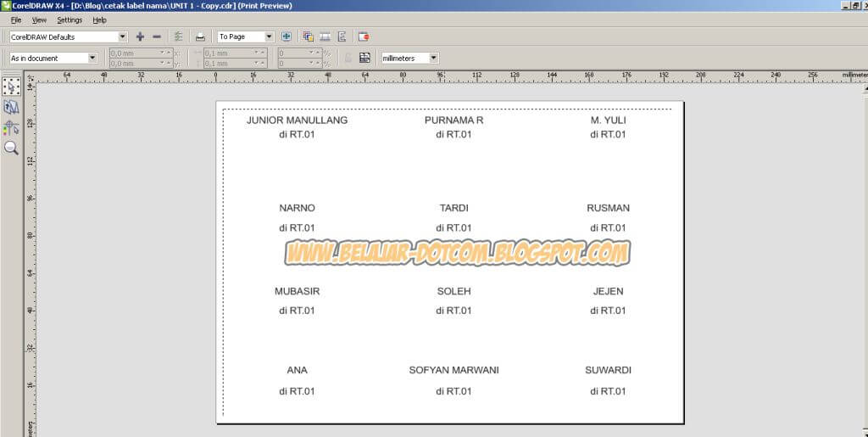Viewport: 868px width, 437px height.
Task: Click the y position field
Action: (142, 64)
